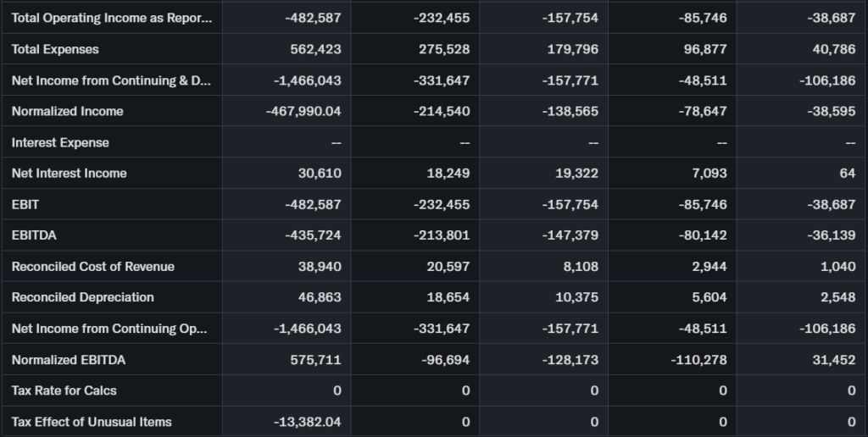This screenshot has width=868, height=437.
Task: Click the Interest Expense row label
Action: [x=60, y=142]
